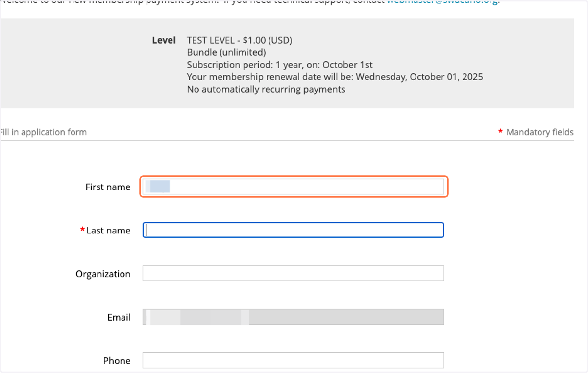Click the 'Phone' label
The height and width of the screenshot is (373, 588).
tap(117, 361)
